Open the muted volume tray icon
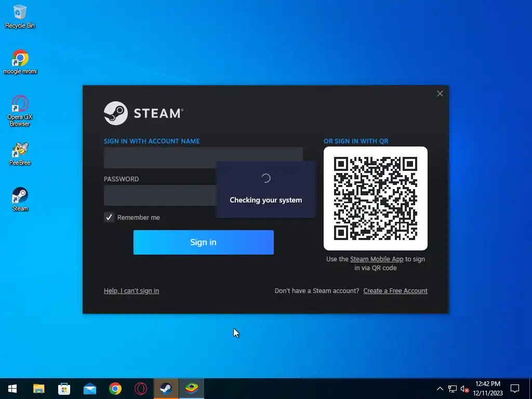Image resolution: width=532 pixels, height=399 pixels. (465, 389)
